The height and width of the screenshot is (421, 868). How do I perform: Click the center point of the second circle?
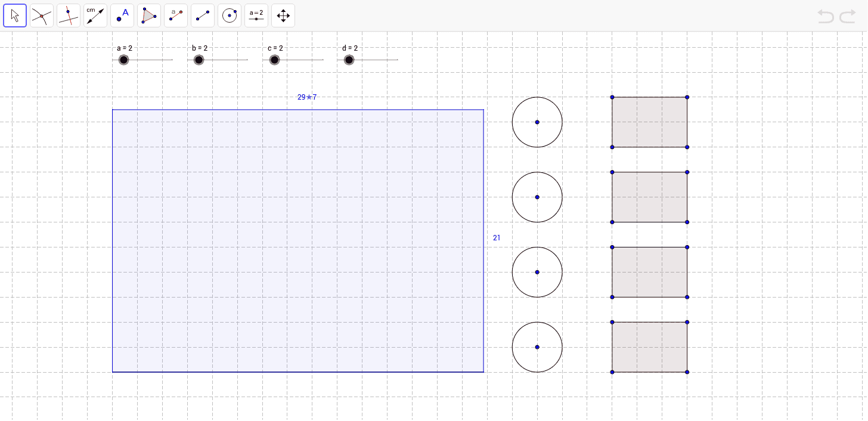click(x=537, y=197)
